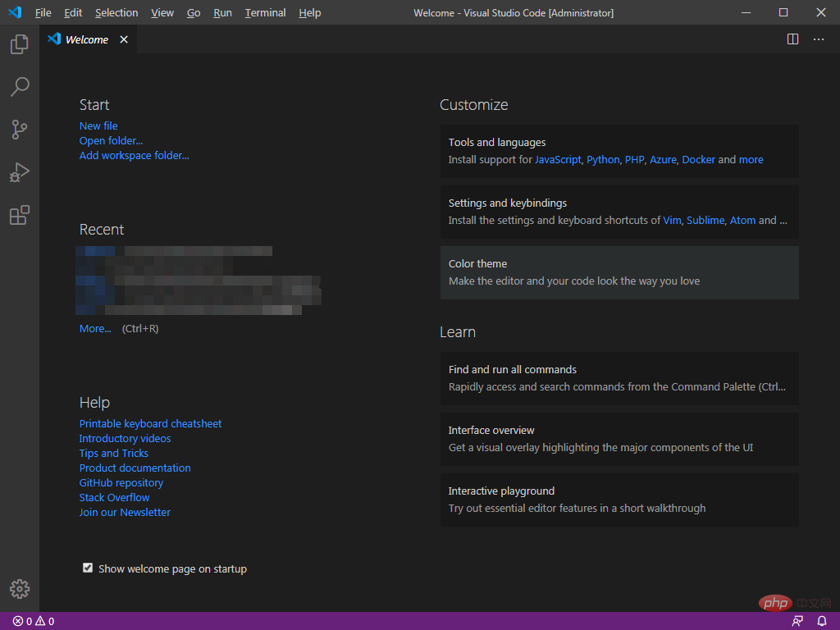Open the File menu

click(43, 12)
